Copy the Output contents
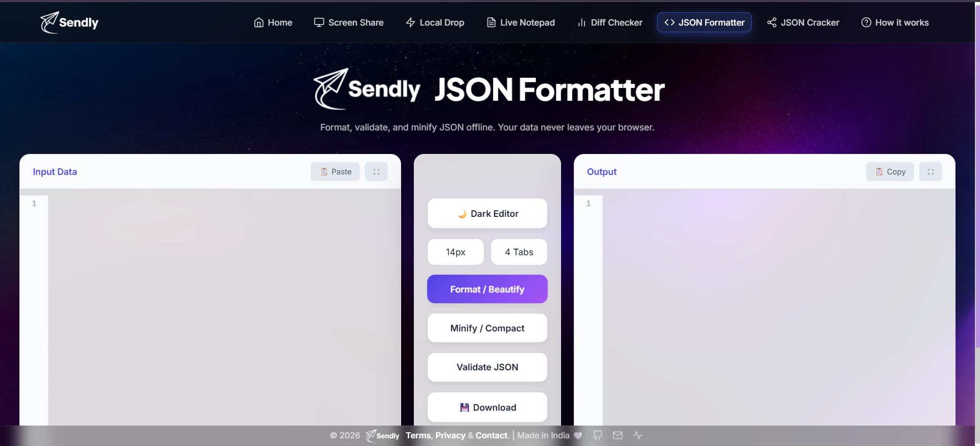This screenshot has height=446, width=980. (x=890, y=172)
